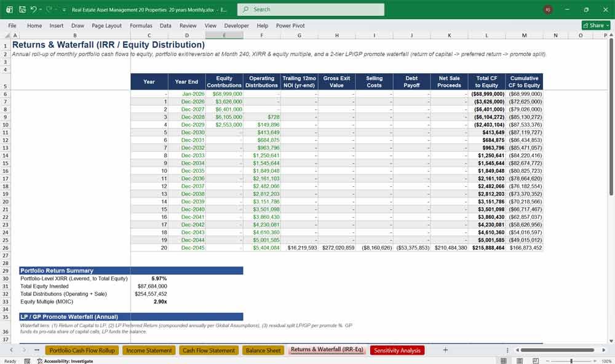
Task: Go to next sheet arrow
Action: [x=24, y=350]
